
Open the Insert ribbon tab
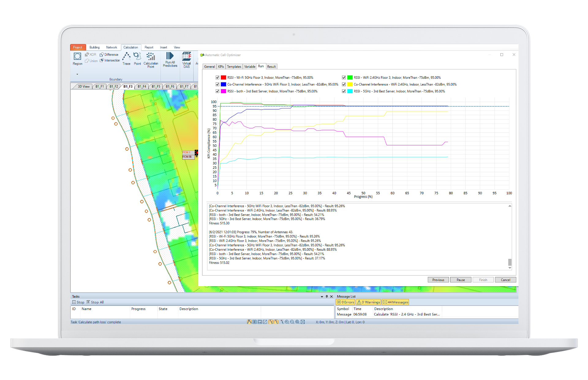(x=164, y=47)
